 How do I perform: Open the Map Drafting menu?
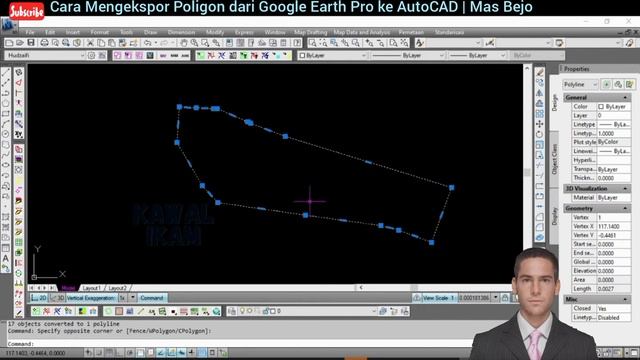tap(311, 32)
